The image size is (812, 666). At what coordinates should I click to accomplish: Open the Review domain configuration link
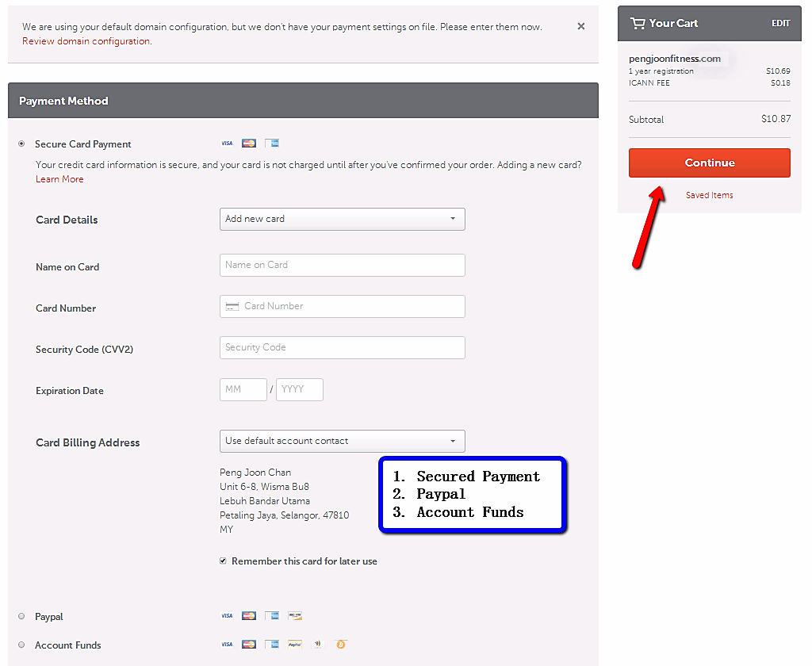(x=86, y=41)
